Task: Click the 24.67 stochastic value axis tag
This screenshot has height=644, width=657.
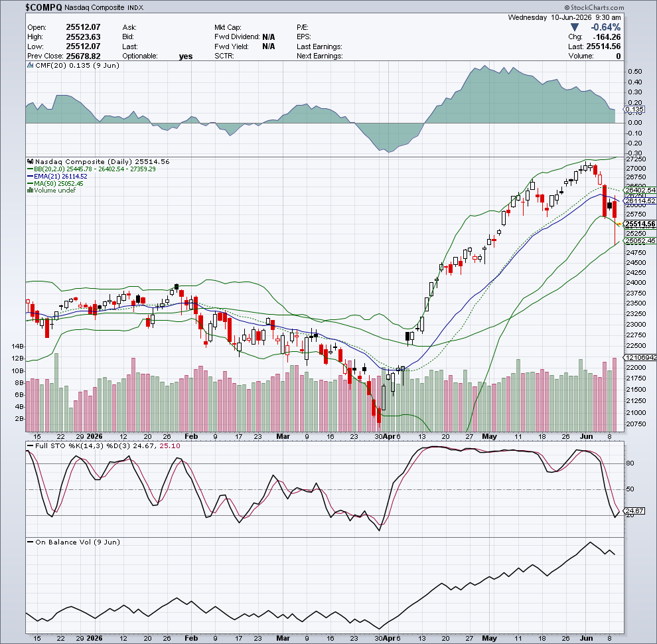Action: tap(634, 511)
